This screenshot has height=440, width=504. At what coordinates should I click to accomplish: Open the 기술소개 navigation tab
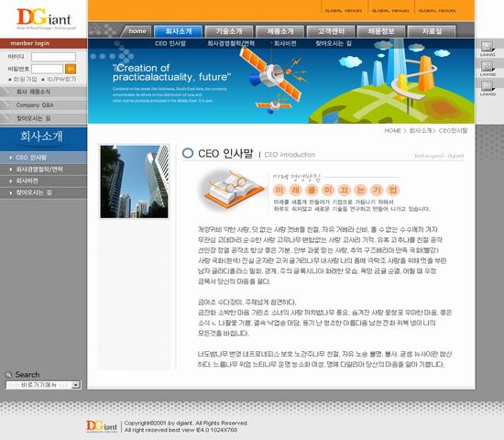(x=229, y=31)
